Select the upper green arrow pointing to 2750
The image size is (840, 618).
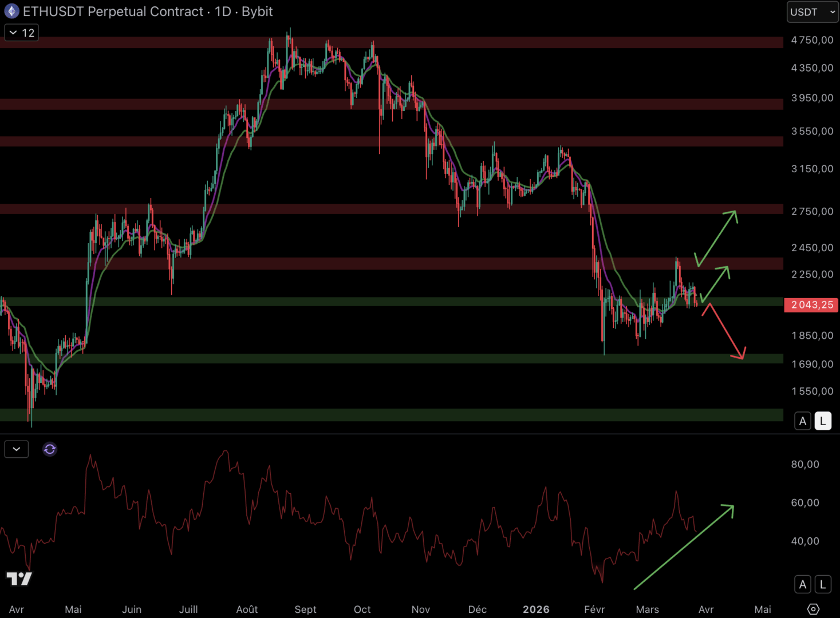point(716,238)
